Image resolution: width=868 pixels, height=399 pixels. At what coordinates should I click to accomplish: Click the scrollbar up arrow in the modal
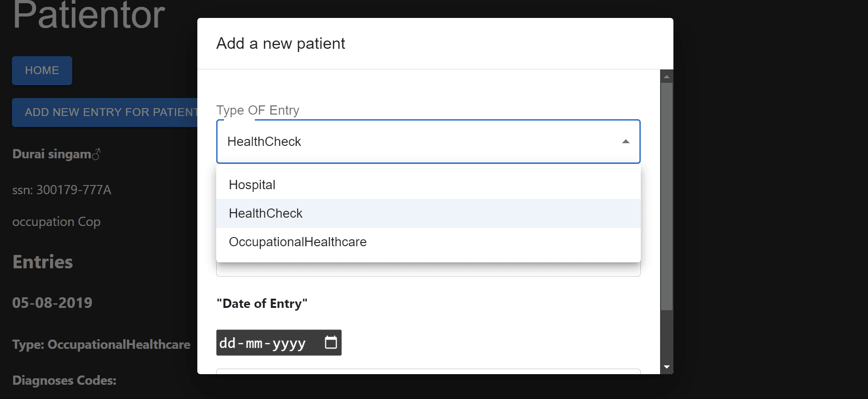(x=666, y=76)
